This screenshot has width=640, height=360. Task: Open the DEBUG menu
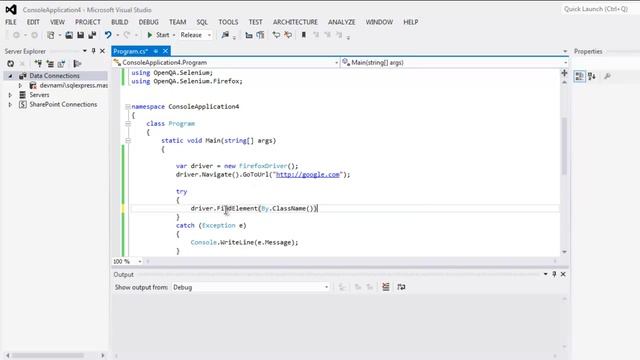pyautogui.click(x=149, y=22)
